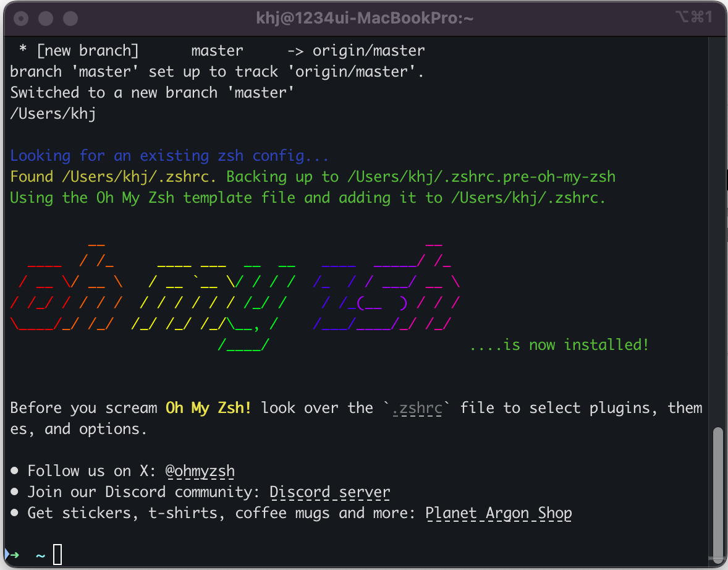Click the red window close button
728x570 pixels.
click(21, 19)
